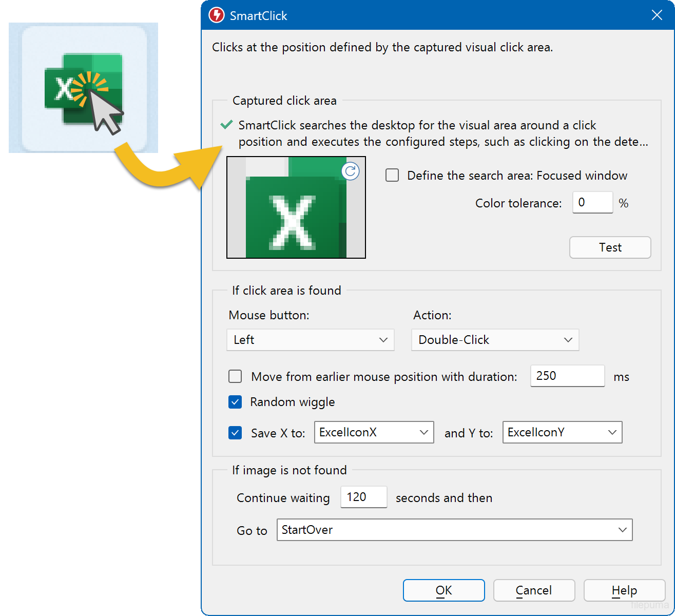Uncheck the Save X to checkbox
675x616 pixels.
click(x=235, y=433)
